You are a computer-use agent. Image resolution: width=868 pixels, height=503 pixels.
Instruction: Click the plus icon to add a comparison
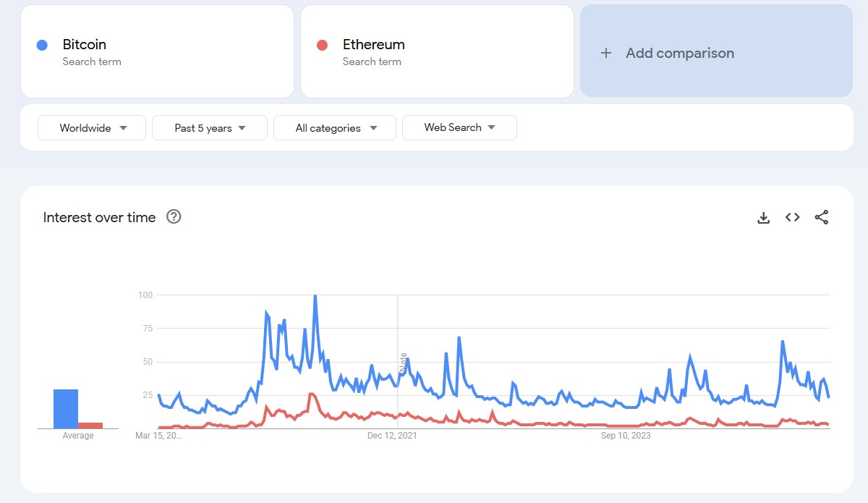click(x=605, y=53)
